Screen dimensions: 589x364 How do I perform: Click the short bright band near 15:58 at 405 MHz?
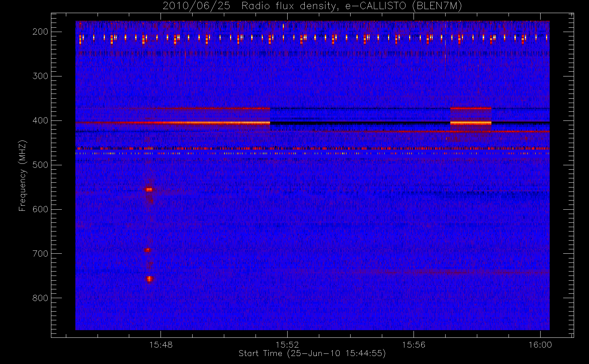click(x=471, y=123)
